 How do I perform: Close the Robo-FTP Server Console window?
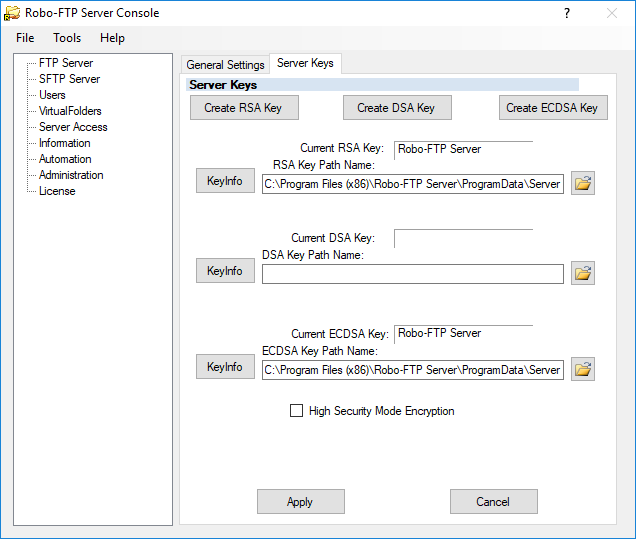612,13
